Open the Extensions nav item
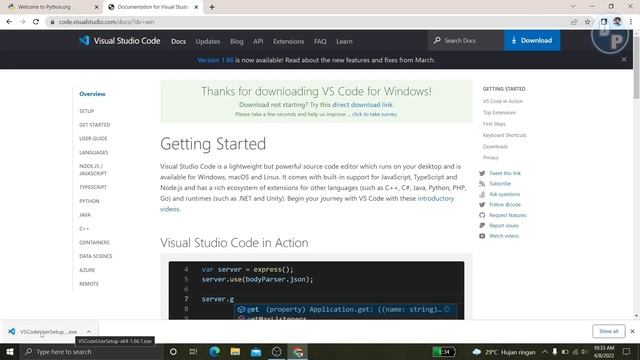The image size is (640, 360). pyautogui.click(x=289, y=41)
